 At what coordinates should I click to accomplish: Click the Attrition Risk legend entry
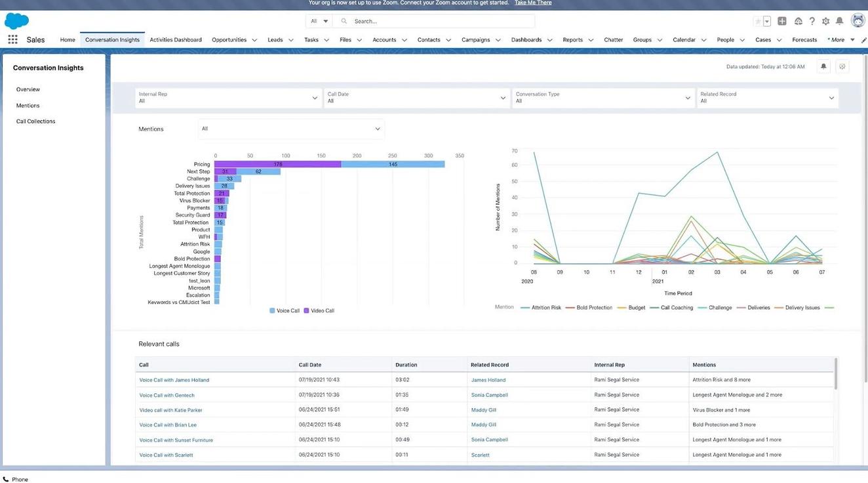click(x=541, y=307)
